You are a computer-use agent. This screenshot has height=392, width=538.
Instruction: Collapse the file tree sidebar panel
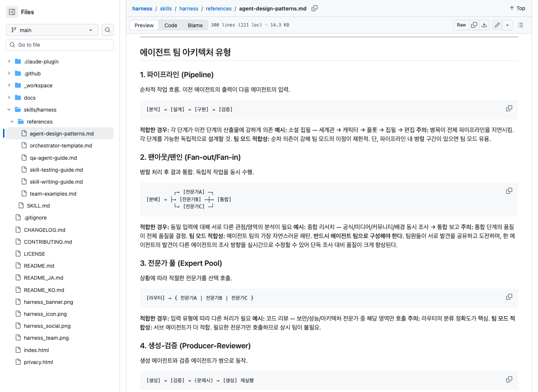12,12
